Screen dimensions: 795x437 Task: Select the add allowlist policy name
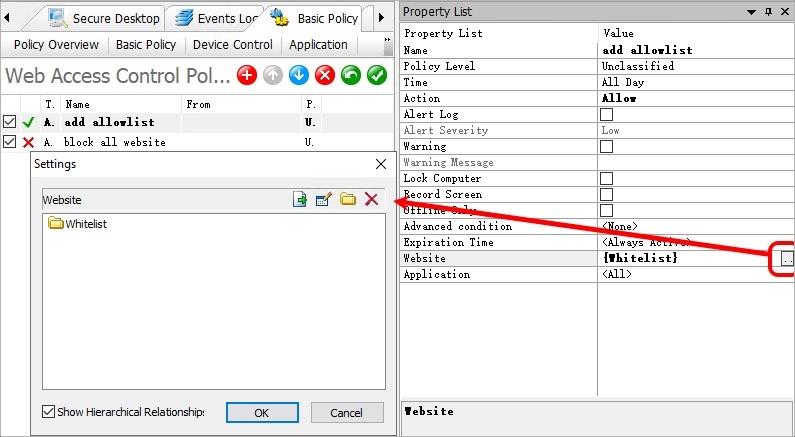coord(110,122)
